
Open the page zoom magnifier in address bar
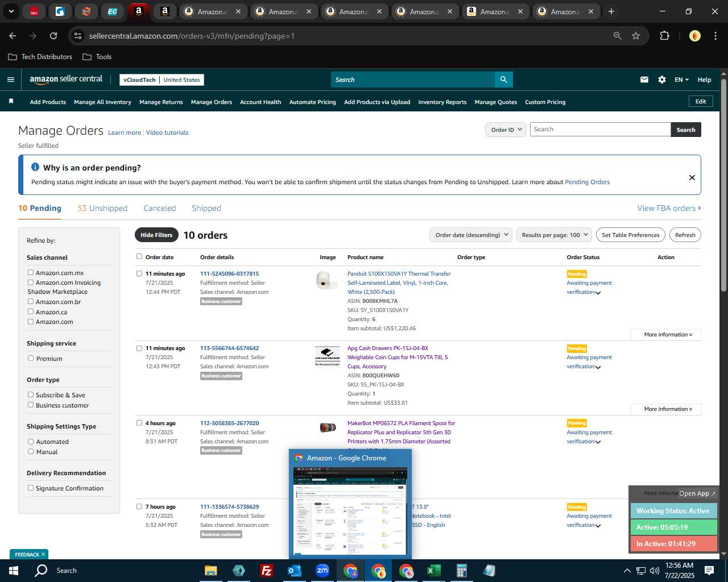[x=618, y=36]
